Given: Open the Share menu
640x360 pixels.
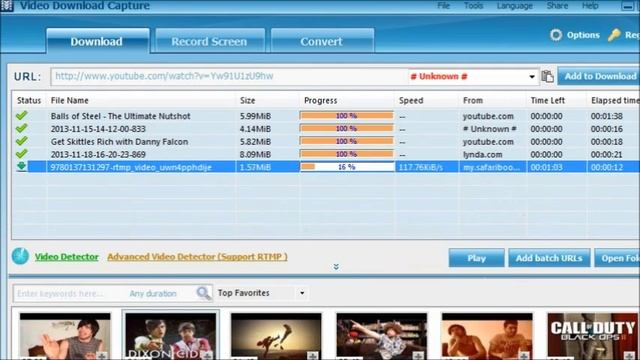Looking at the screenshot, I should point(557,6).
